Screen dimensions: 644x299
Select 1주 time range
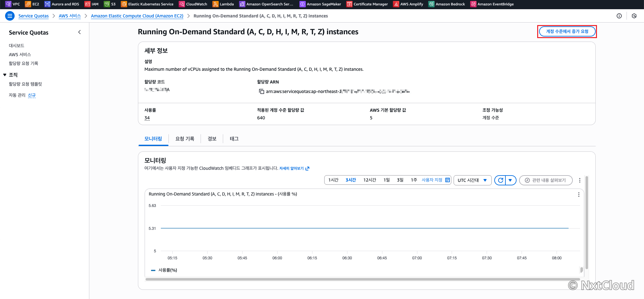[x=414, y=180]
